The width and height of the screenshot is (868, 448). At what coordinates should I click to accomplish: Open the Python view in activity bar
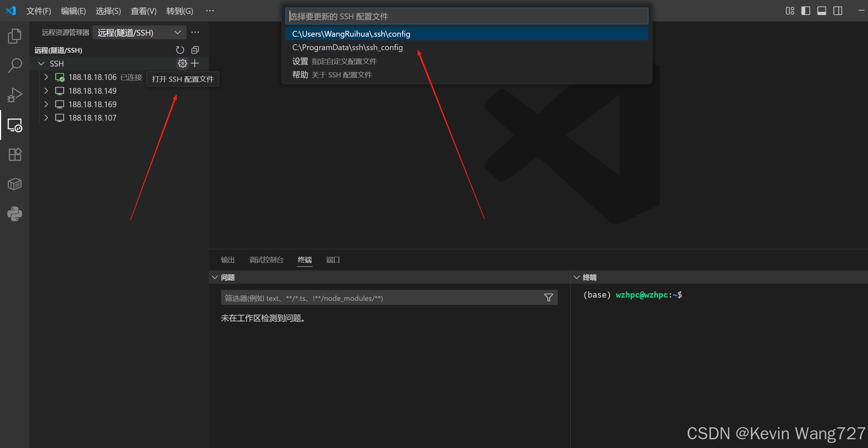tap(15, 214)
